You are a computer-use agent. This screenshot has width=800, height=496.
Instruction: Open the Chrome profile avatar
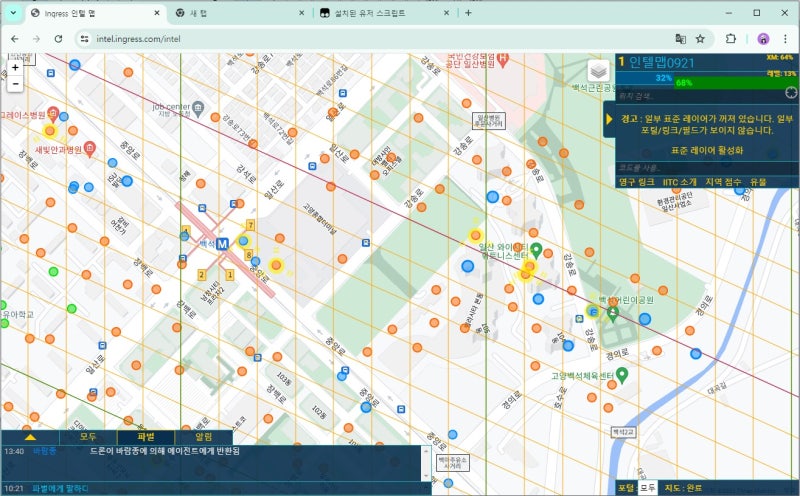click(763, 39)
